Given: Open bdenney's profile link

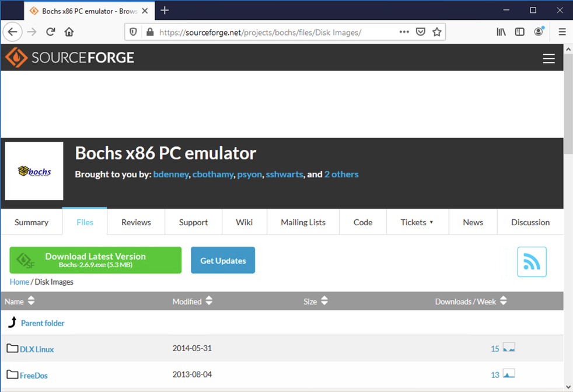Looking at the screenshot, I should [x=170, y=174].
